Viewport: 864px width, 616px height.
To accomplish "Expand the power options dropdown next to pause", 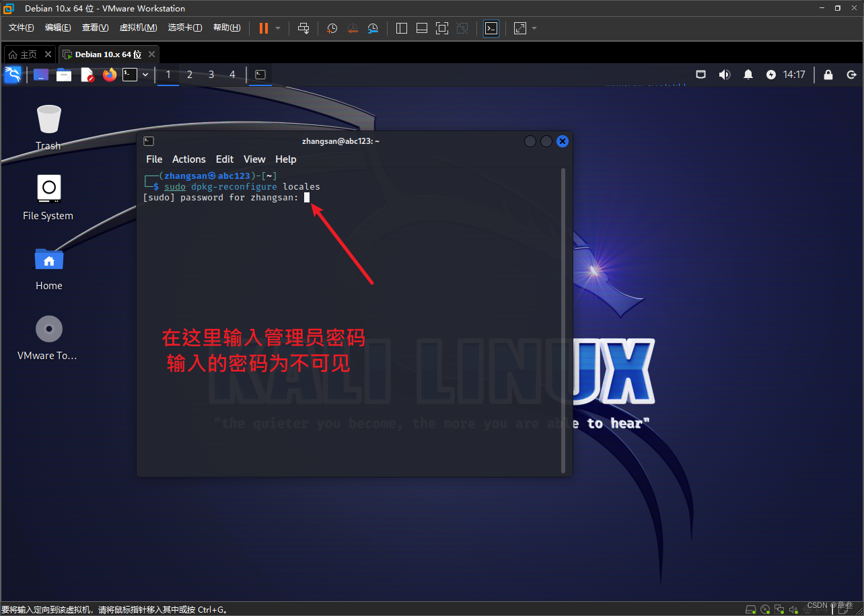I will [278, 28].
